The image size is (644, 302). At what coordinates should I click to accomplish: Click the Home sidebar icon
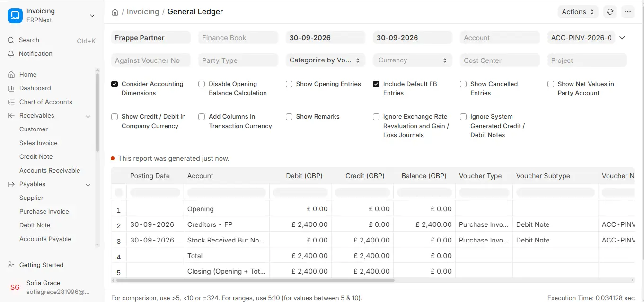[11, 75]
